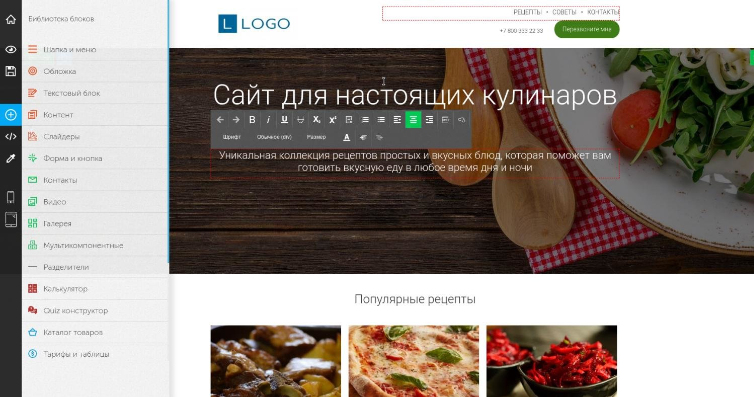The image size is (754, 397).
Task: Click the РЕЦЕПТЫ navigation link
Action: tap(527, 12)
